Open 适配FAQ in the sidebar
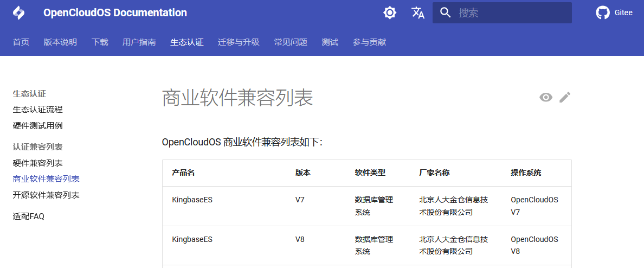The height and width of the screenshot is (268, 644). click(28, 216)
